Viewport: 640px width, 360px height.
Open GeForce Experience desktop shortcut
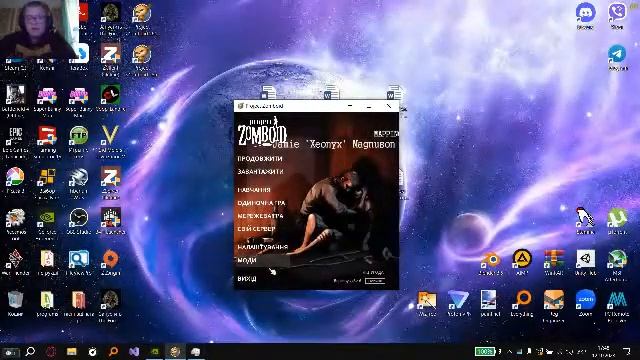point(47,224)
